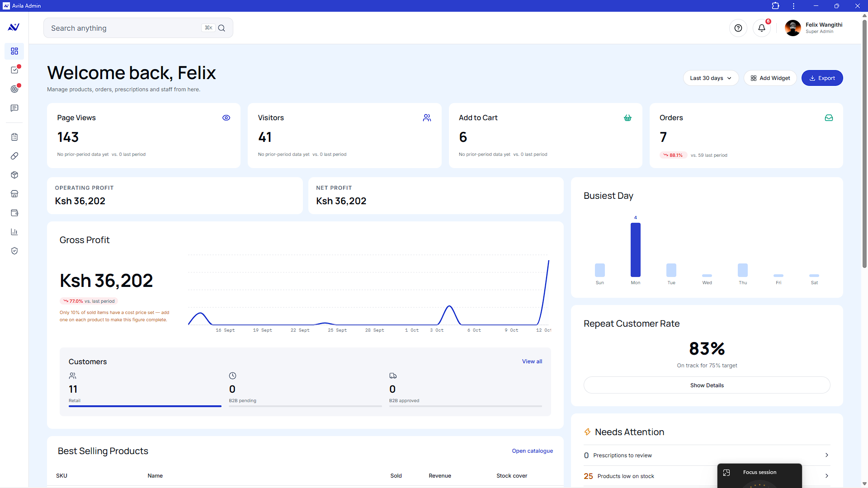This screenshot has height=488, width=868.
Task: Click View all customers link
Action: coord(532,361)
